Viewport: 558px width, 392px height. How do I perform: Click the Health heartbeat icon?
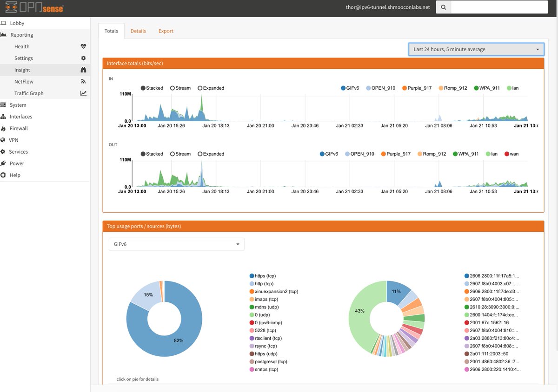click(x=83, y=46)
